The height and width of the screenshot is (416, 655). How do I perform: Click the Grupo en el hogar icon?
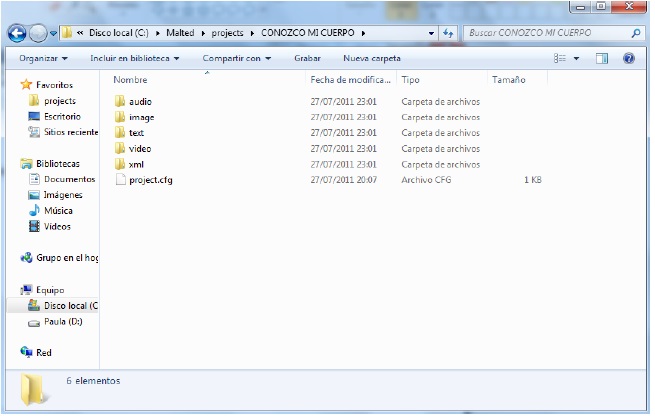coord(26,258)
